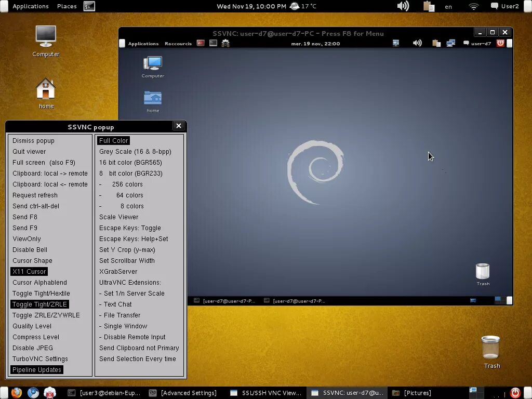Click the remote red power icon beside user-d7
The height and width of the screenshot is (399, 532).
500,43
